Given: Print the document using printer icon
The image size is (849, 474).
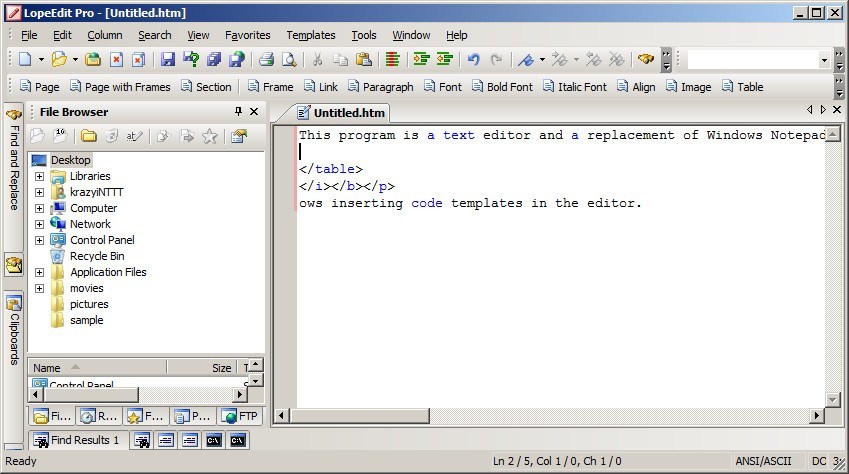Looking at the screenshot, I should [266, 59].
